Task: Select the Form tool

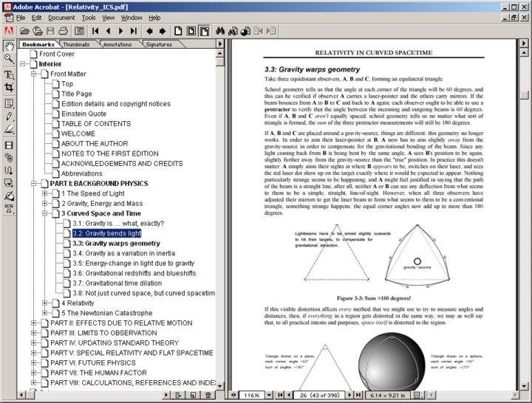Action: tap(9, 183)
